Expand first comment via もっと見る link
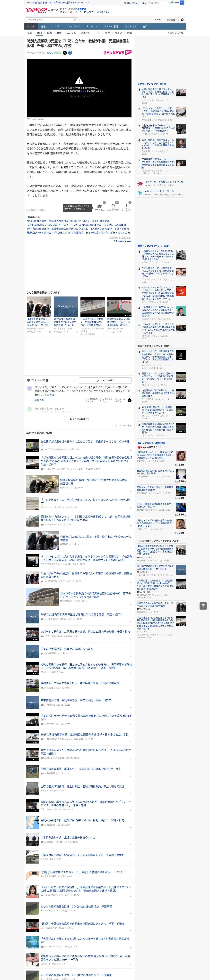This screenshot has width=210, height=980. pos(48,395)
